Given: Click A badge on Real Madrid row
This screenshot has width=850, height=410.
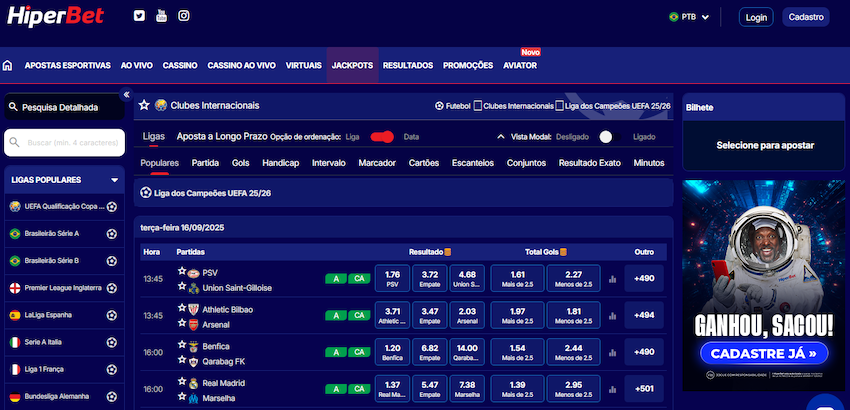Looking at the screenshot, I should [336, 389].
